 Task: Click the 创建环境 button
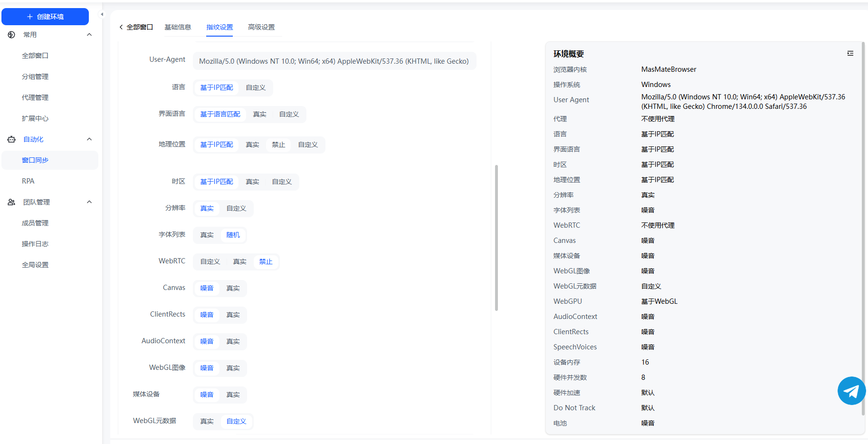pos(45,17)
